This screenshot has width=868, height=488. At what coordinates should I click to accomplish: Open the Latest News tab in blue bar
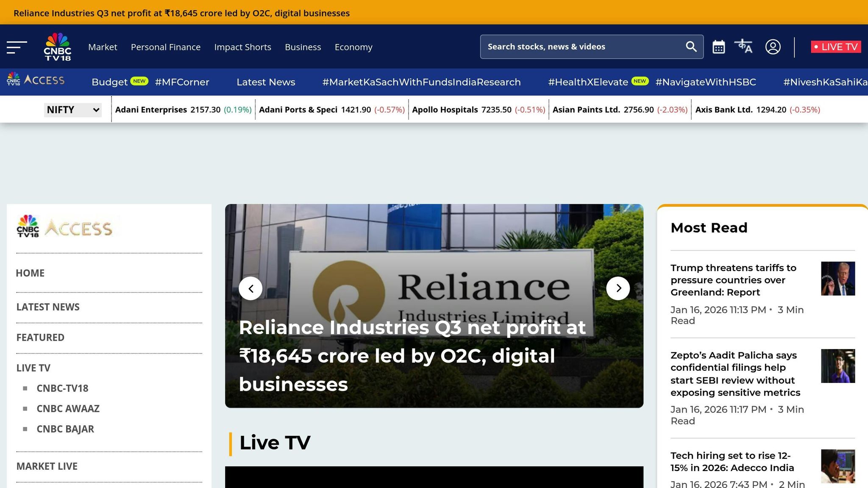tap(266, 82)
